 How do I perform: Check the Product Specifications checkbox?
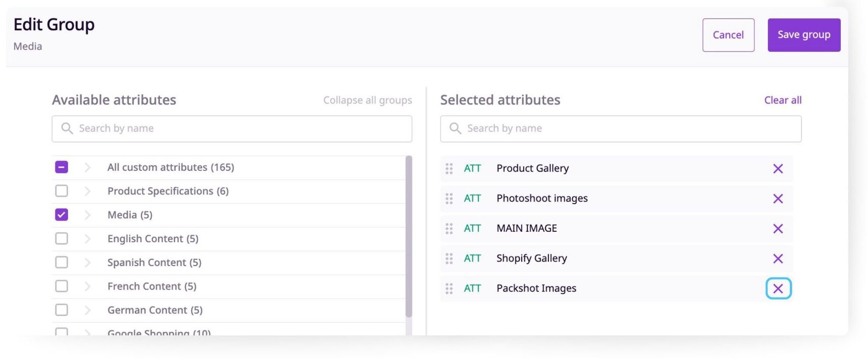click(x=62, y=191)
